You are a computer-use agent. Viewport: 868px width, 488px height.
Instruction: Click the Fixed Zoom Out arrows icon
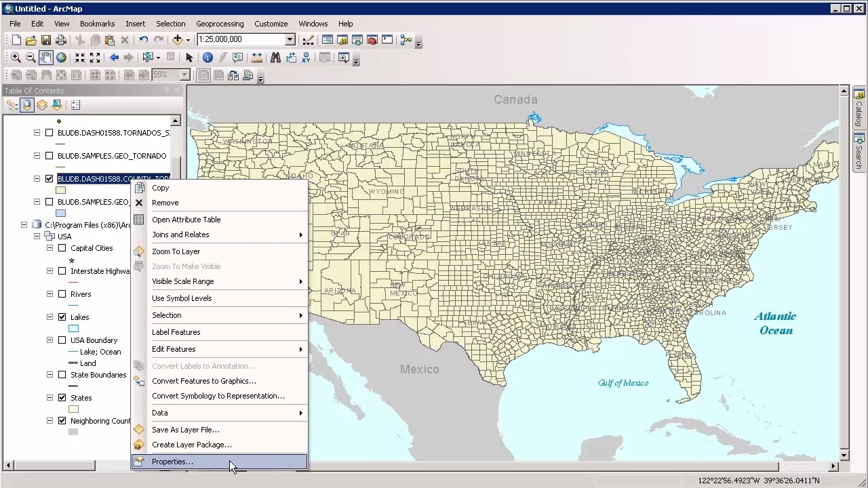95,58
